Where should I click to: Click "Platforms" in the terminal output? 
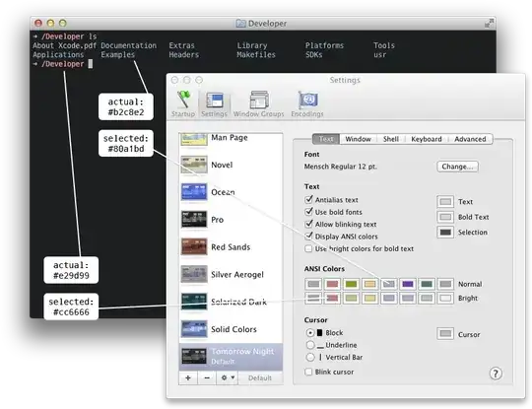pyautogui.click(x=324, y=45)
